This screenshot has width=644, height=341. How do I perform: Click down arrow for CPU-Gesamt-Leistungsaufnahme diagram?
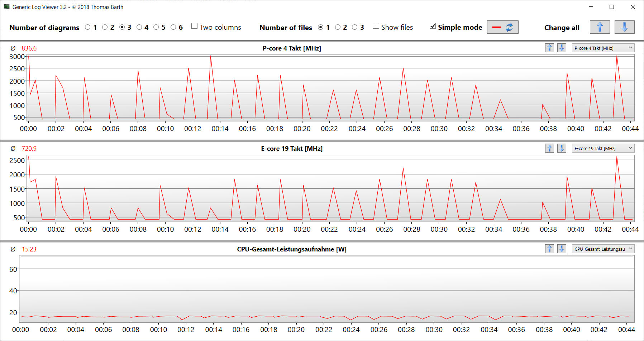(x=562, y=249)
